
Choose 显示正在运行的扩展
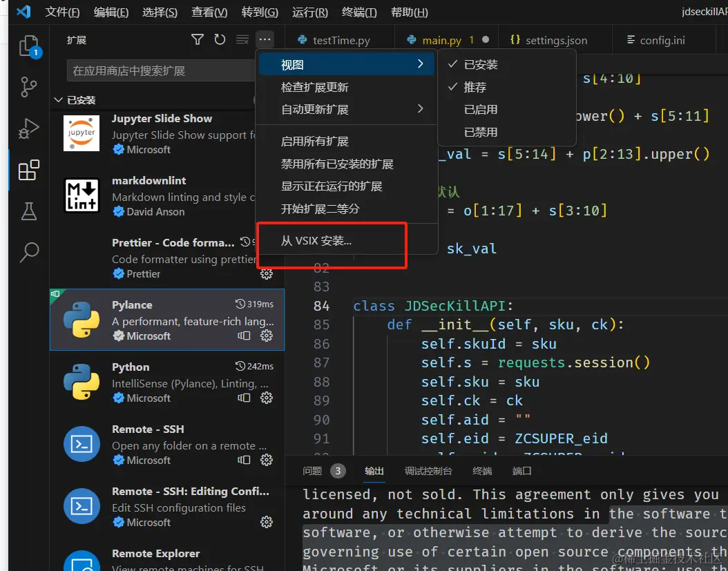[346, 186]
